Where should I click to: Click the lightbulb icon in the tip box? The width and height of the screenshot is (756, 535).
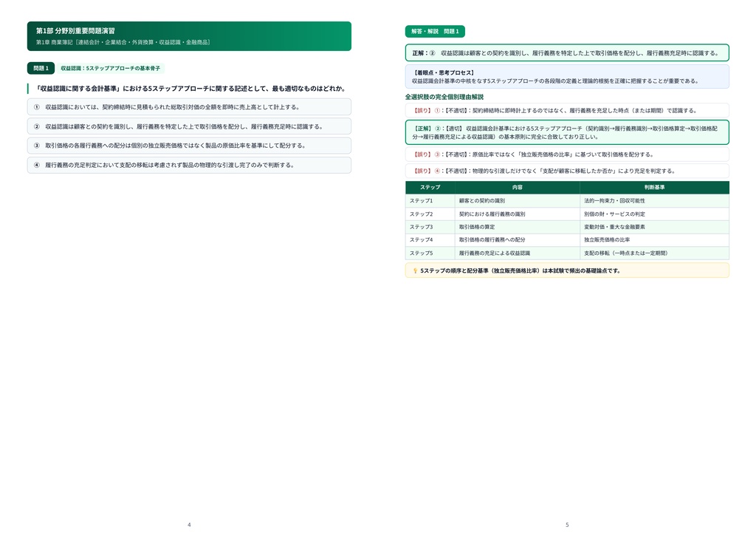[x=415, y=270]
